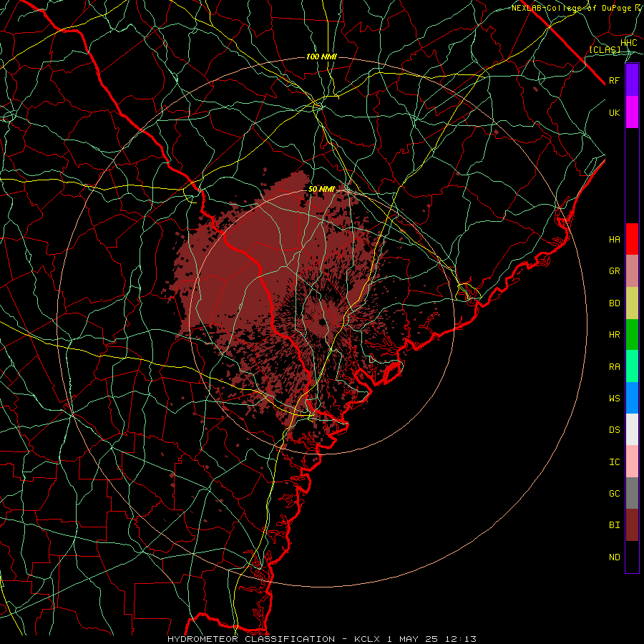Click the 50 NMI range ring label
Viewport: 644px width, 644px height.
(321, 190)
